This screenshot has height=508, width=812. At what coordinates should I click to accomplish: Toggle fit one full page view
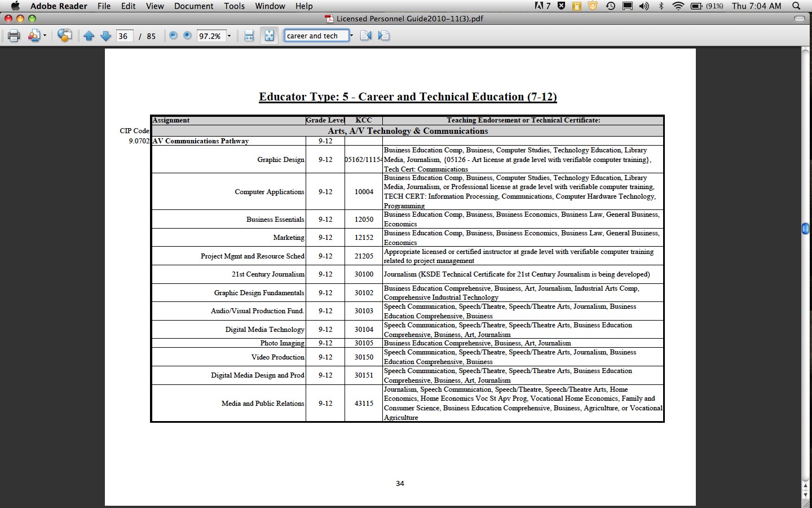tap(269, 36)
